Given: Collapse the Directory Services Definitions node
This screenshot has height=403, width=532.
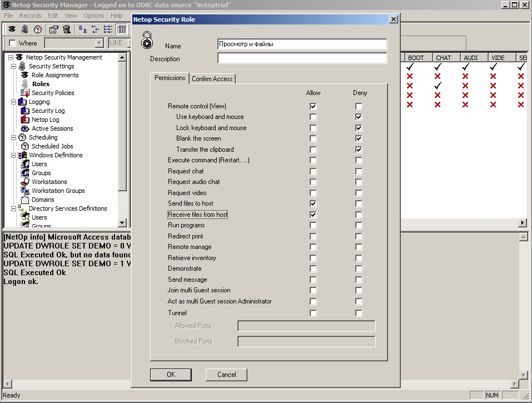Looking at the screenshot, I should coord(13,208).
